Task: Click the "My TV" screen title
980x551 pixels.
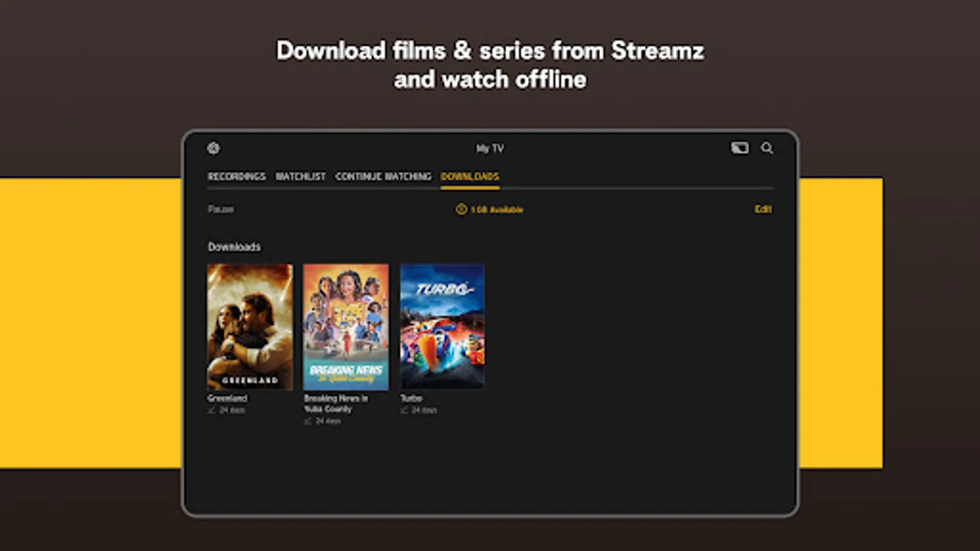Action: tap(490, 148)
